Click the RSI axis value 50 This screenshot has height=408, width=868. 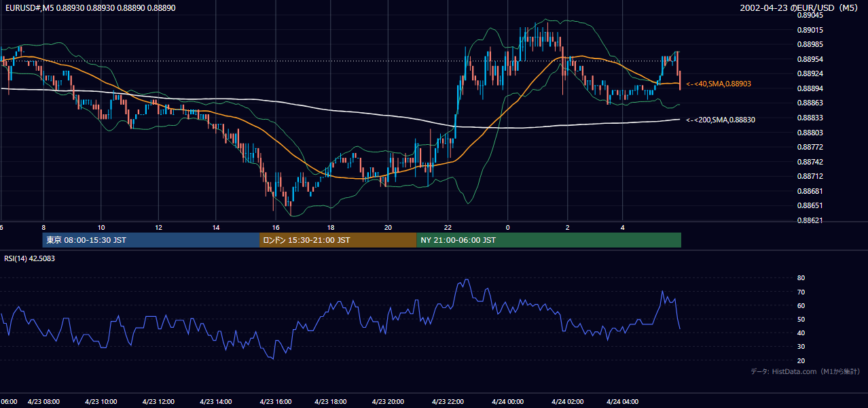coord(801,319)
